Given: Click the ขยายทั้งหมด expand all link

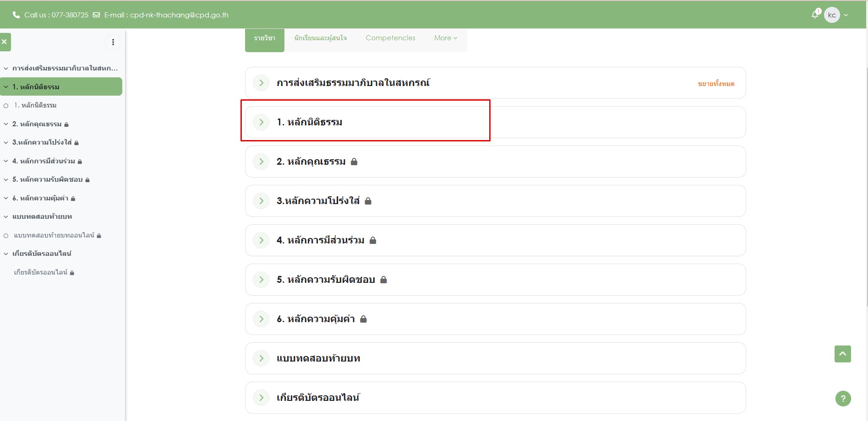Looking at the screenshot, I should coord(715,84).
